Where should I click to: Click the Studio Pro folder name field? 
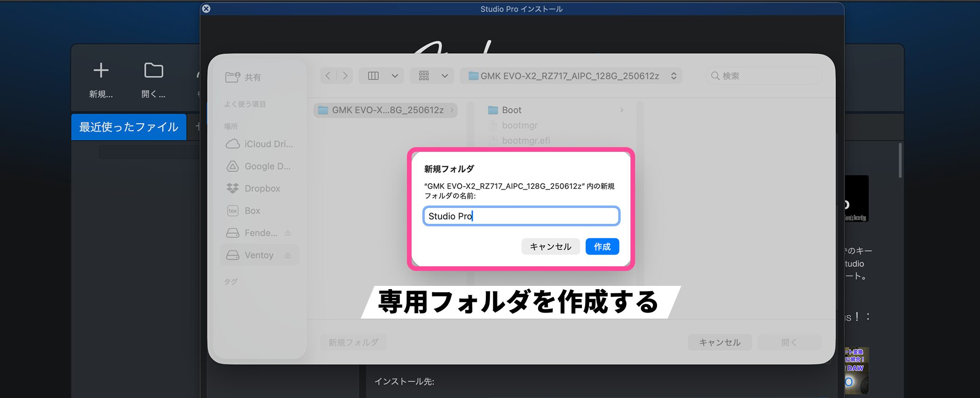point(521,216)
